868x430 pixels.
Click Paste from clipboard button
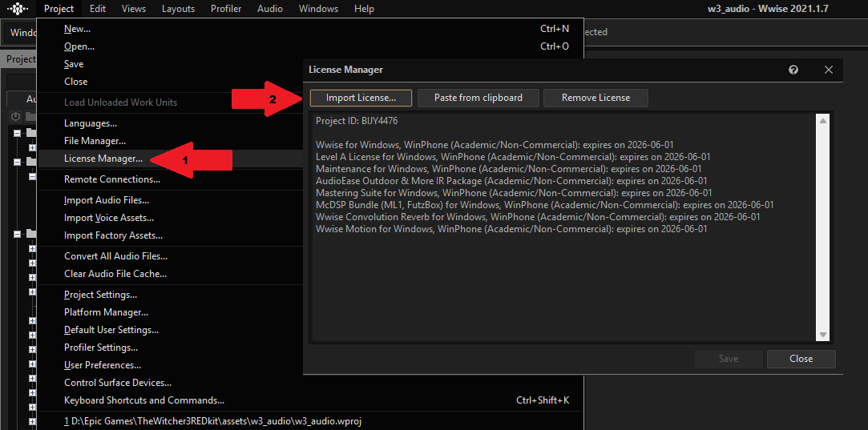[478, 98]
